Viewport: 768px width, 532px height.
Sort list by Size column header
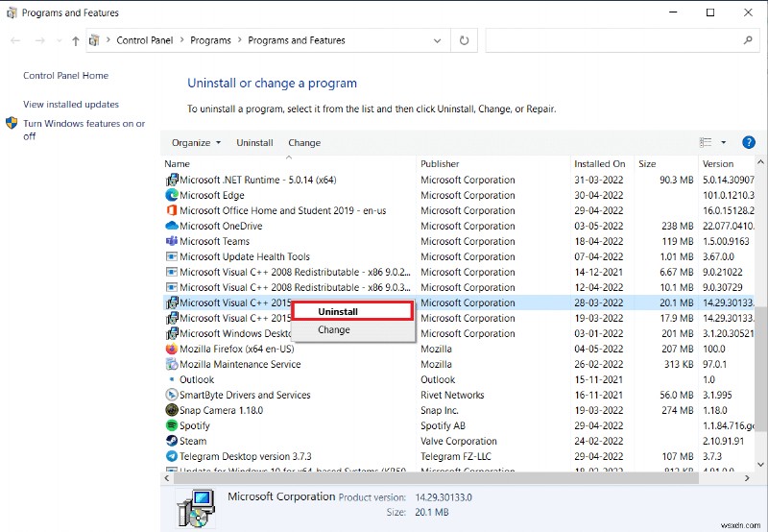click(666, 163)
